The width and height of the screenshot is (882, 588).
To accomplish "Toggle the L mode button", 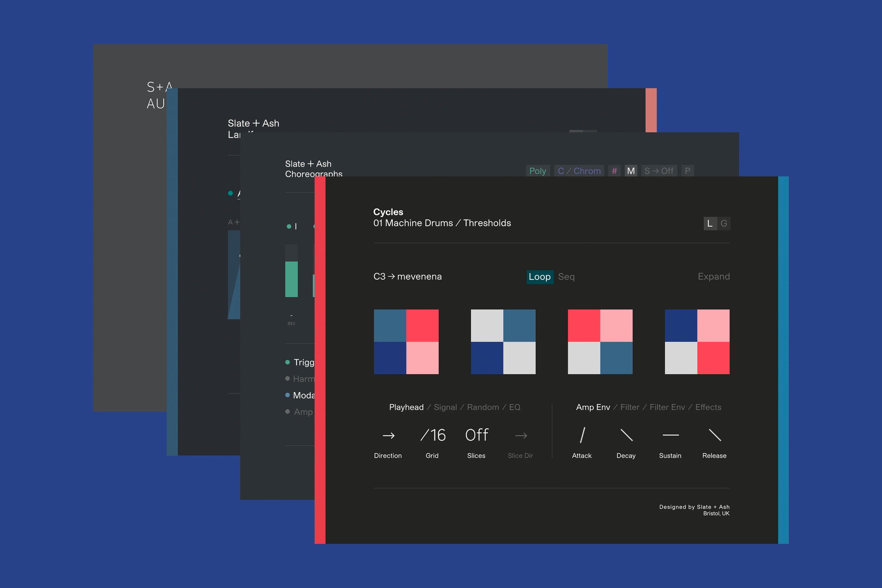I will point(710,224).
